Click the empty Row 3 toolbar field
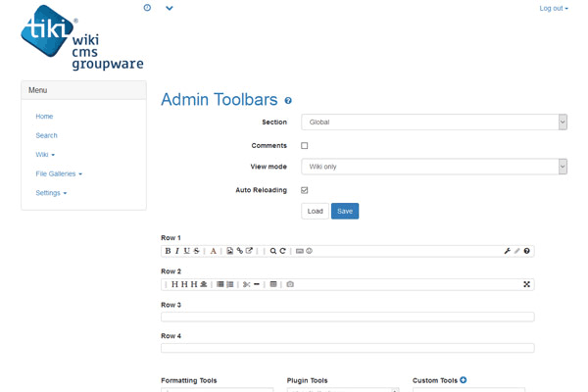This screenshot has height=392, width=588. point(347,317)
